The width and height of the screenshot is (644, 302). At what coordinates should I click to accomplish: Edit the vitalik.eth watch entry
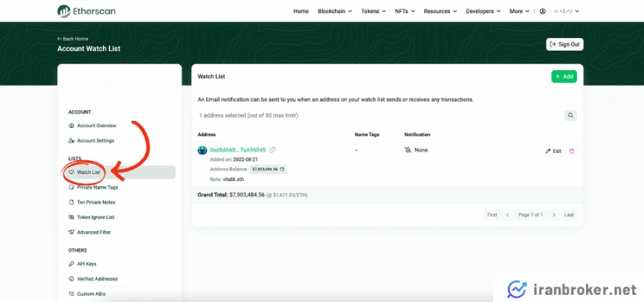[553, 151]
